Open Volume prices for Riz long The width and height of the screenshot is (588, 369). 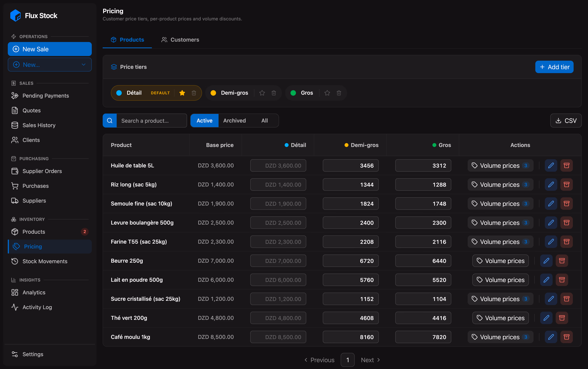point(500,184)
